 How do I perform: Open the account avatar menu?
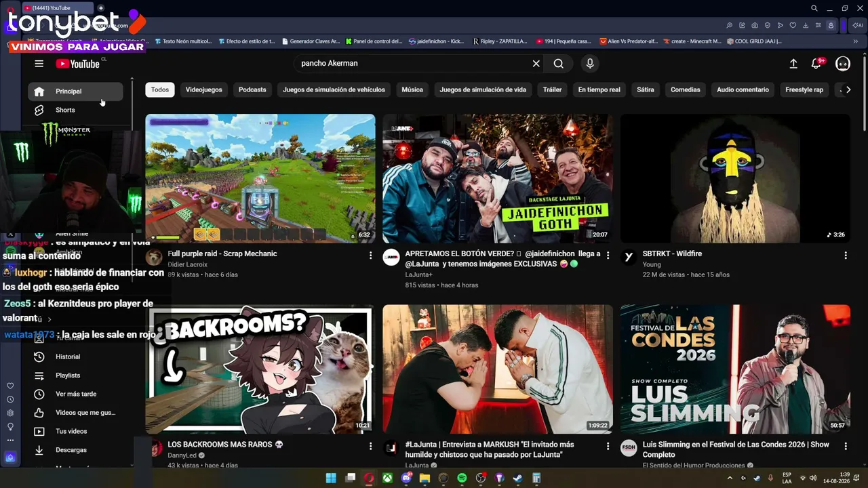point(843,64)
